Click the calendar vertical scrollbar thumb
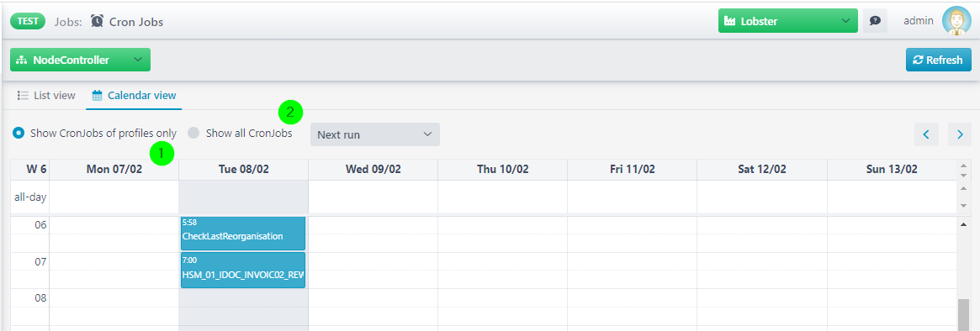 [x=963, y=315]
